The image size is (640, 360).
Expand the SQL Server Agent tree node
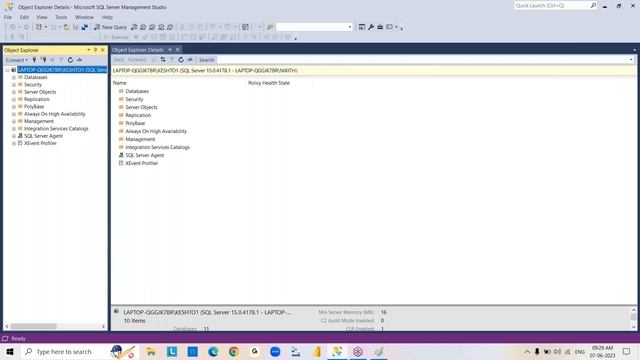14,136
